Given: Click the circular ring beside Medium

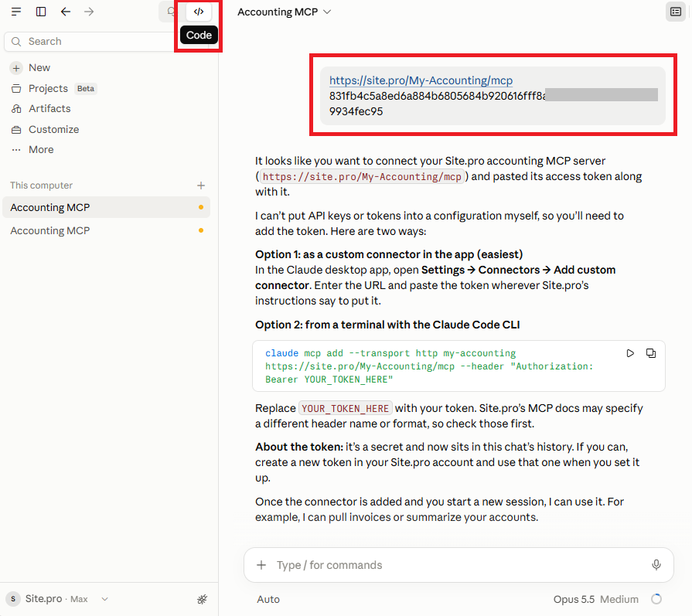Looking at the screenshot, I should (x=656, y=599).
